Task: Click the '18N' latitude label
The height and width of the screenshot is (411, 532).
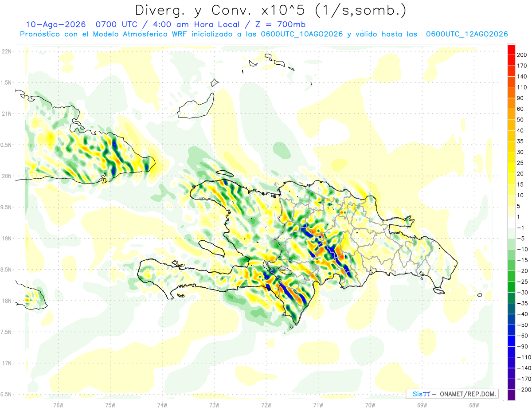Action: 7,301
